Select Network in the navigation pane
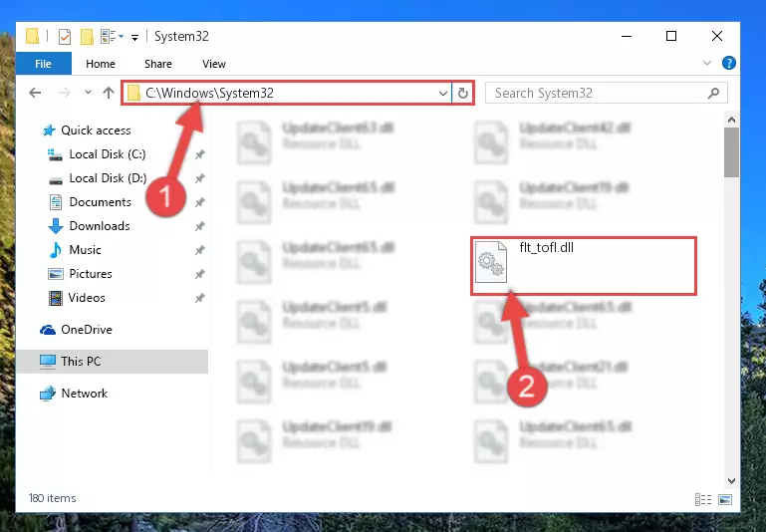Screen dimensions: 766x532 click(x=84, y=394)
